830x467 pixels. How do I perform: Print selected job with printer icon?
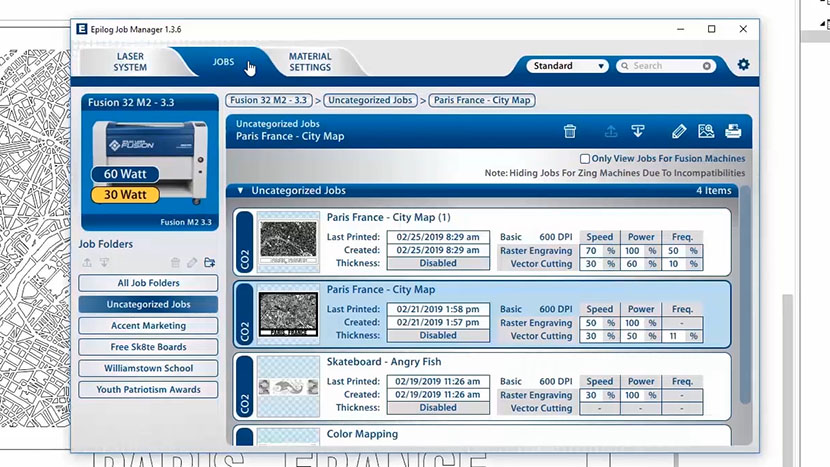click(733, 131)
